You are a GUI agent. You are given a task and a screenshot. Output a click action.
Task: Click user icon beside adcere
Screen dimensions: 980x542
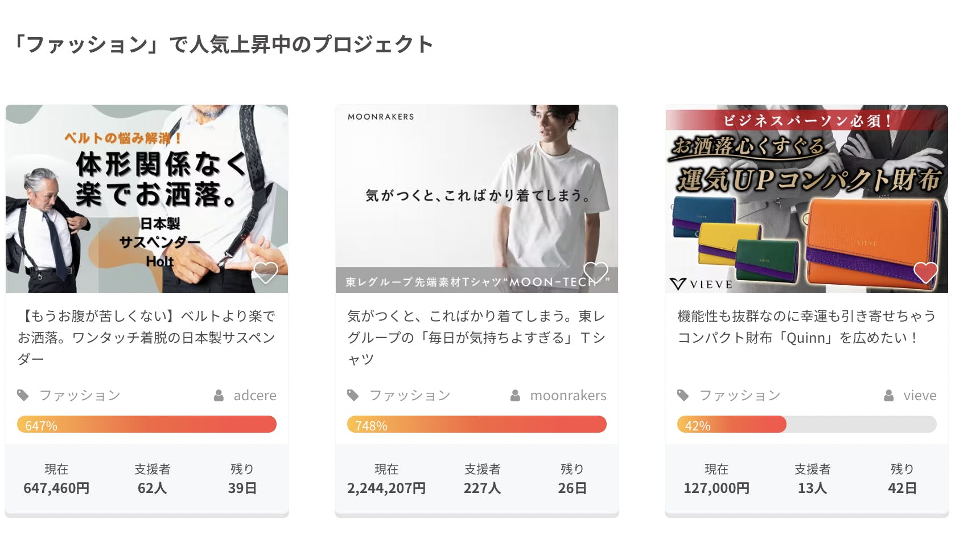coord(219,395)
